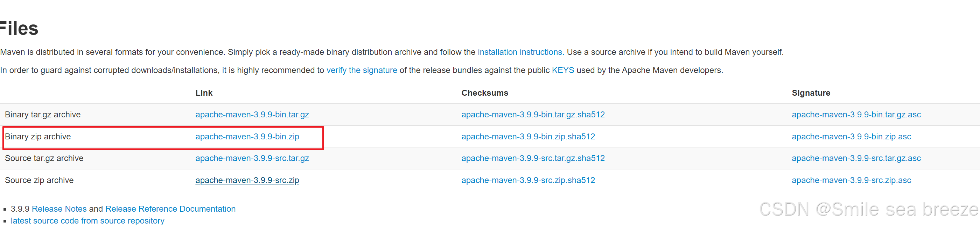Screen dimensions: 980x226
Task: Click the Binary zip archive row label
Action: 38,137
